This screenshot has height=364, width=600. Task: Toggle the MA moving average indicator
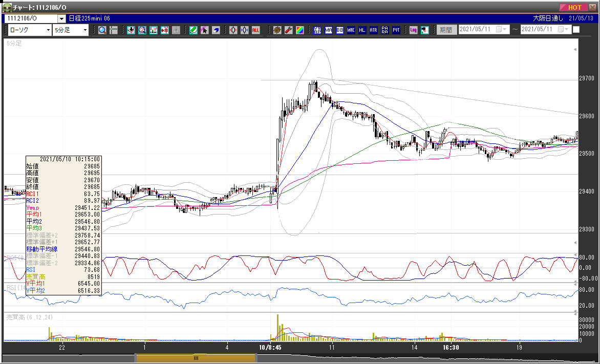point(328,30)
